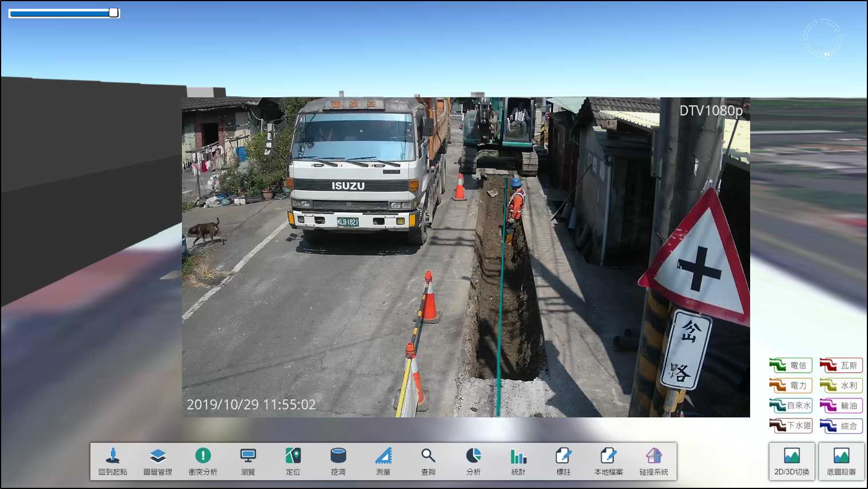Open 圖層管理 layer management

pyautogui.click(x=157, y=461)
